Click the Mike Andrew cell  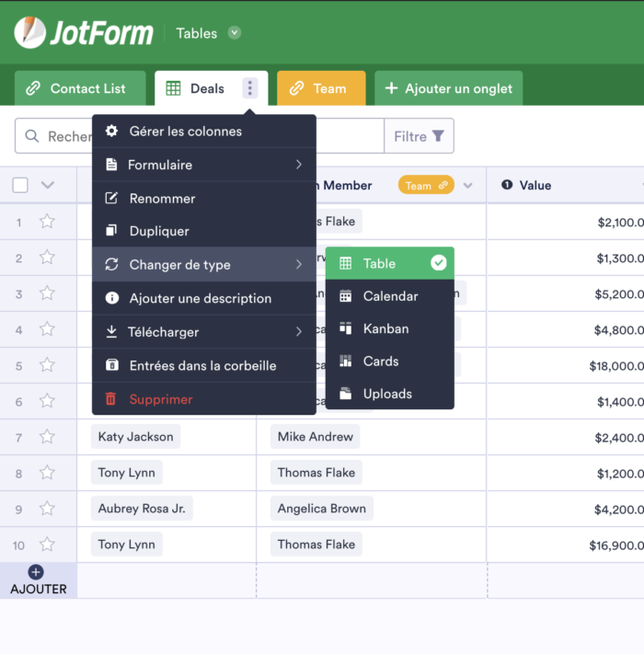[x=316, y=437]
